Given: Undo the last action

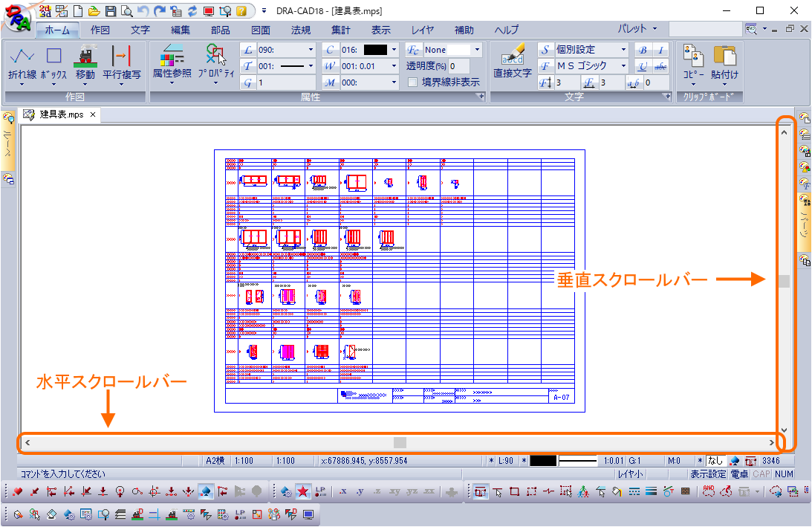Looking at the screenshot, I should [143, 11].
